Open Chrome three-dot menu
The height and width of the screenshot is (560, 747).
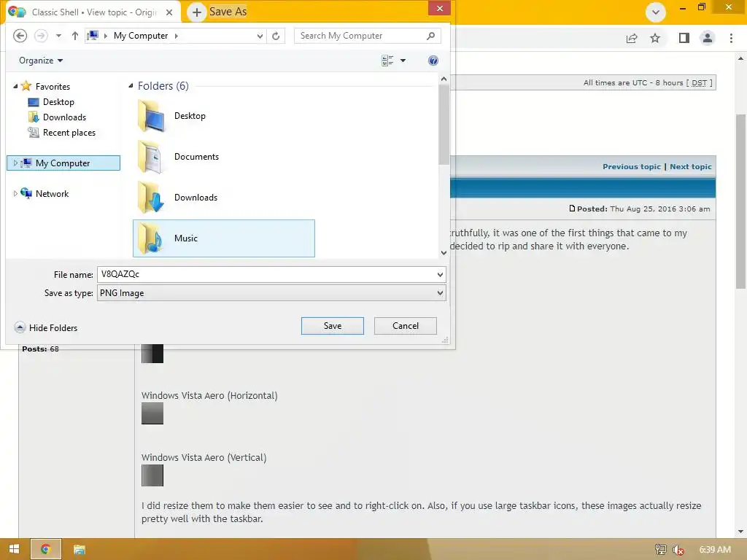(x=731, y=38)
